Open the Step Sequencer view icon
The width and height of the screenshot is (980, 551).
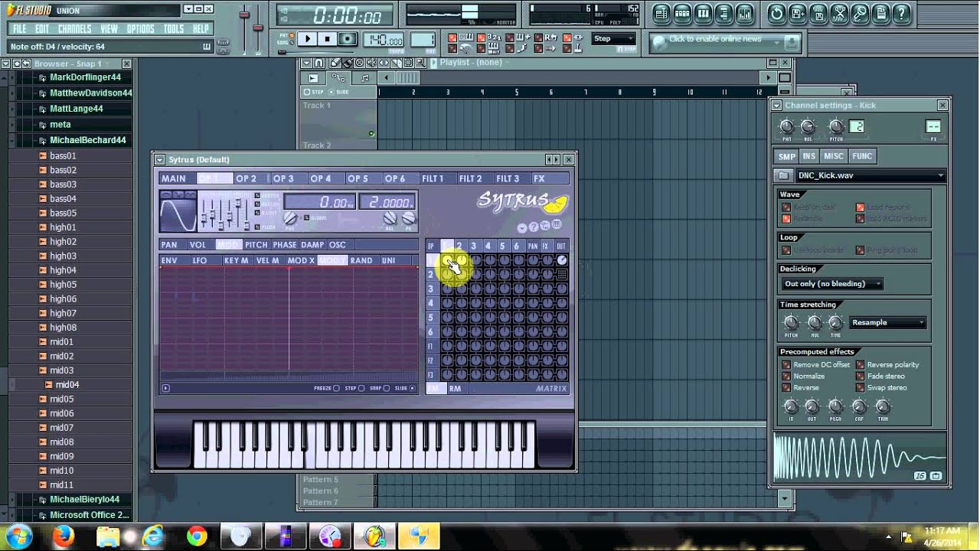click(x=682, y=13)
